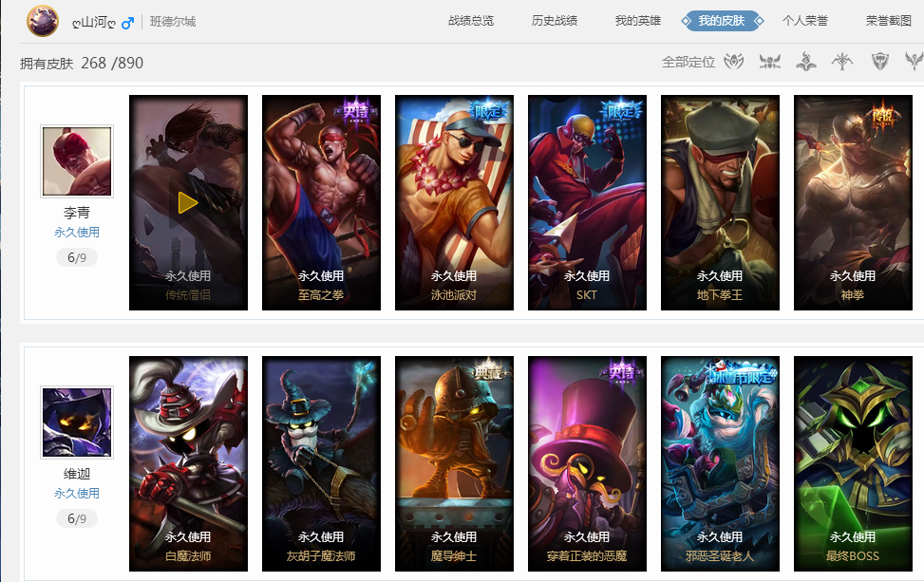Select the 最终BOSS Veigar skin card

(x=854, y=463)
